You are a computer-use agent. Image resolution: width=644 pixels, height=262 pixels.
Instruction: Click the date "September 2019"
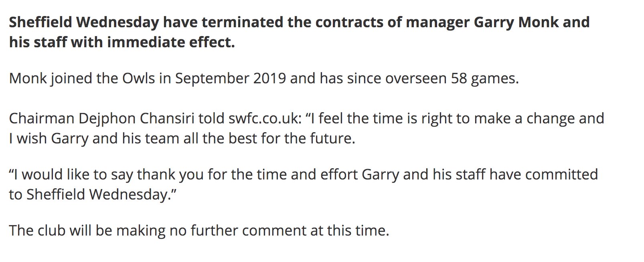click(231, 78)
